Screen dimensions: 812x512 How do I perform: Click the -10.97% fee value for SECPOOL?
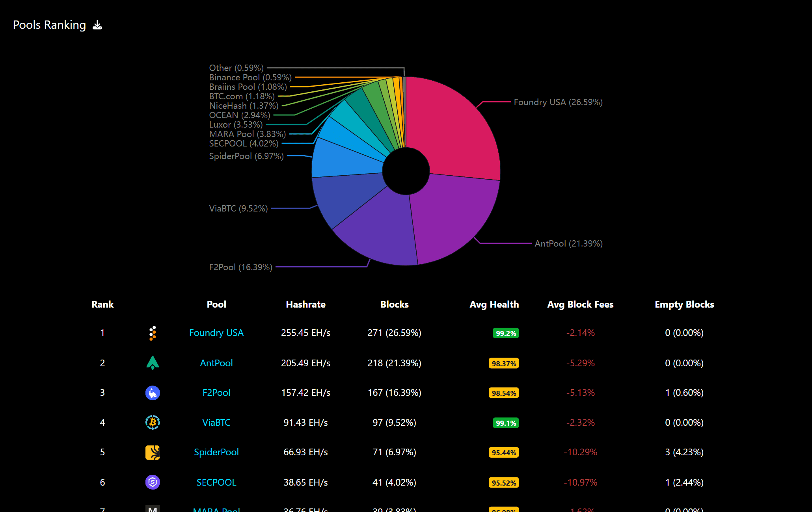tap(580, 482)
